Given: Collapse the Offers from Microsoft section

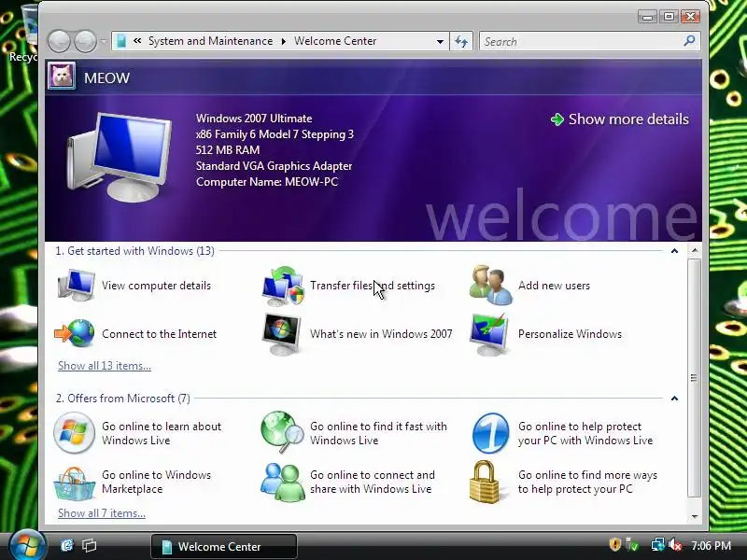Looking at the screenshot, I should pos(674,399).
